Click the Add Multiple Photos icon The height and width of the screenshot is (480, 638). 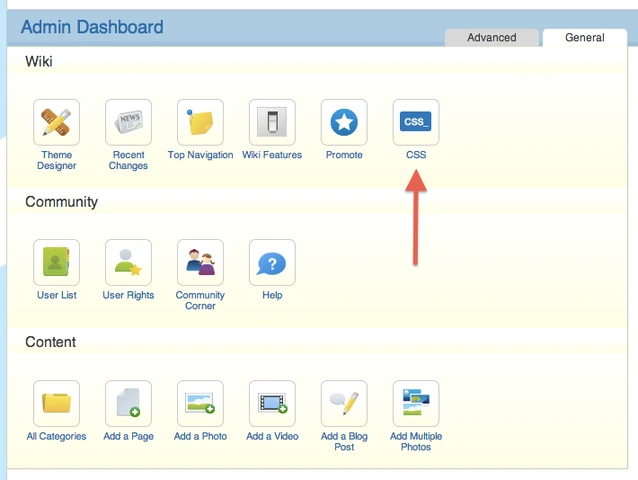pyautogui.click(x=416, y=403)
